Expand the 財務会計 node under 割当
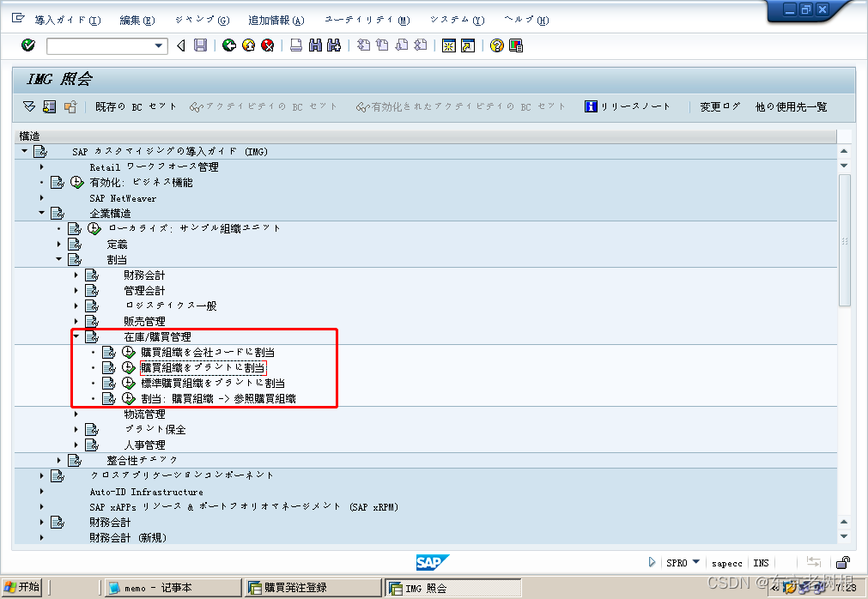Viewport: 868px width, 599px height. coord(76,275)
